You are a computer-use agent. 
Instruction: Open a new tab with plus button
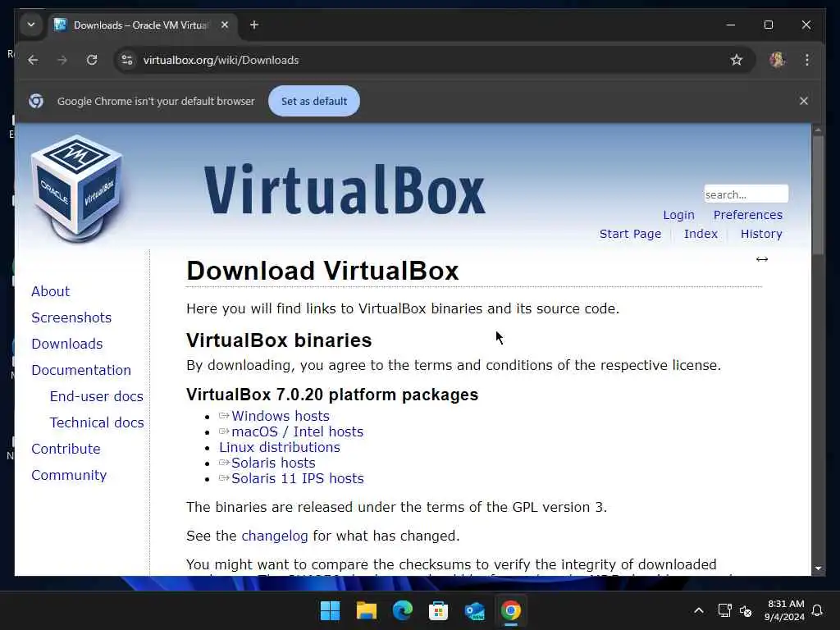click(x=254, y=25)
